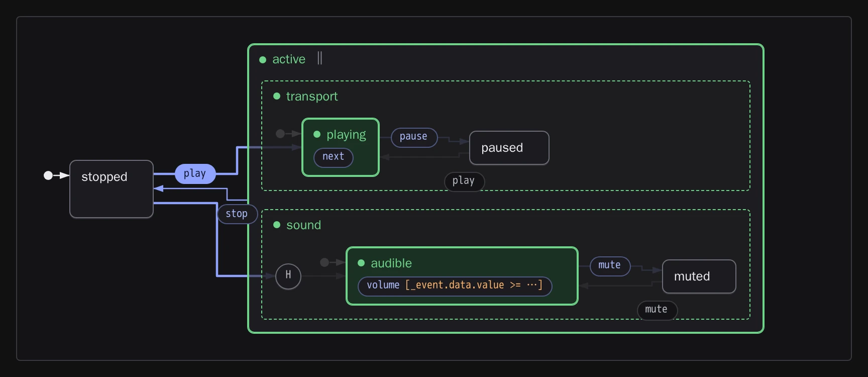Select the muted state node
This screenshot has height=377, width=868.
pyautogui.click(x=699, y=276)
